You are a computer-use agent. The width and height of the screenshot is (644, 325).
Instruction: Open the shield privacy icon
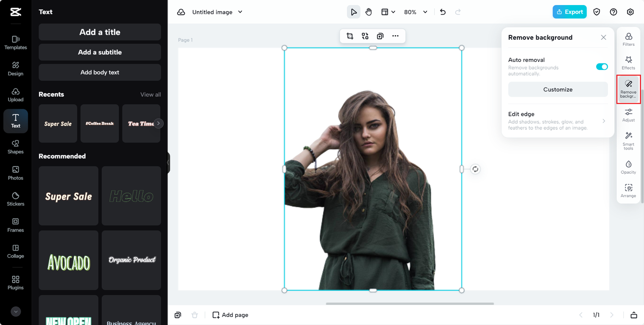coord(597,12)
